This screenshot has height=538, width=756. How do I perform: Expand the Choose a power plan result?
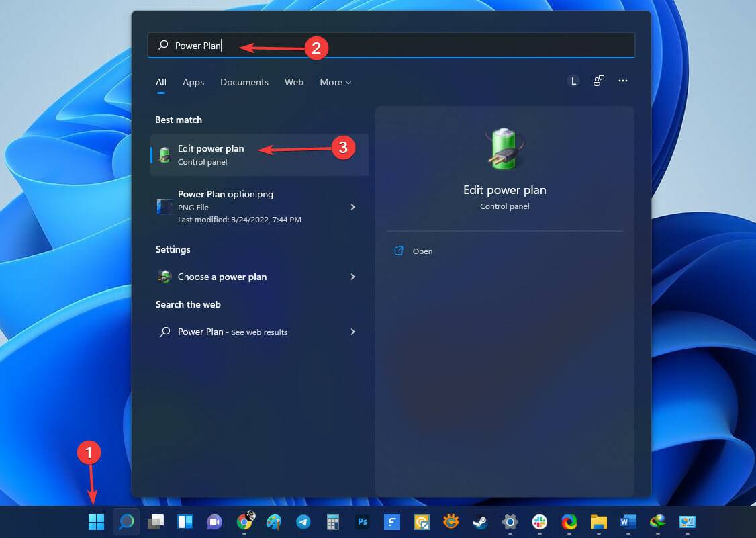(352, 277)
